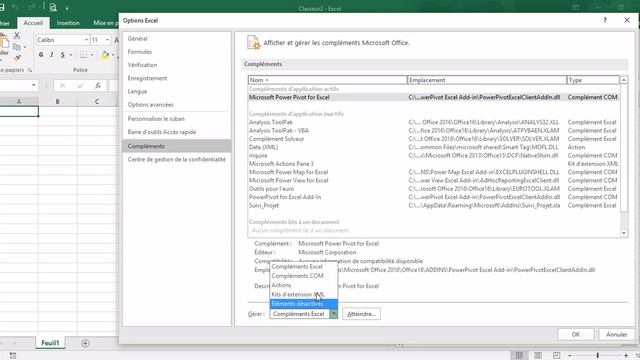640x360 pixels.
Task: Select the Complément Solveur row
Action: point(434,139)
